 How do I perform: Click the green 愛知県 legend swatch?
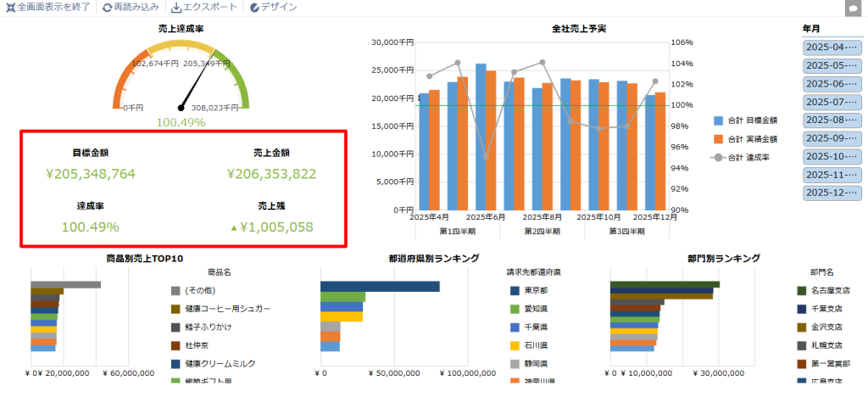(514, 309)
